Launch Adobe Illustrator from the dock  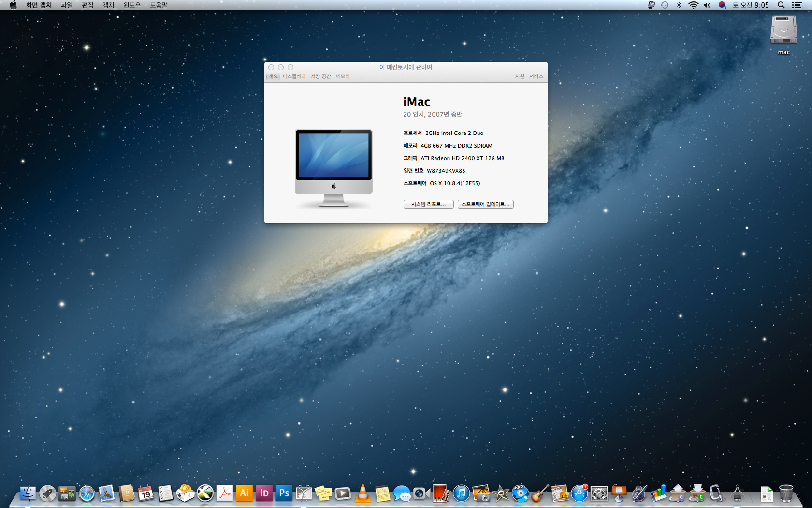coord(245,493)
